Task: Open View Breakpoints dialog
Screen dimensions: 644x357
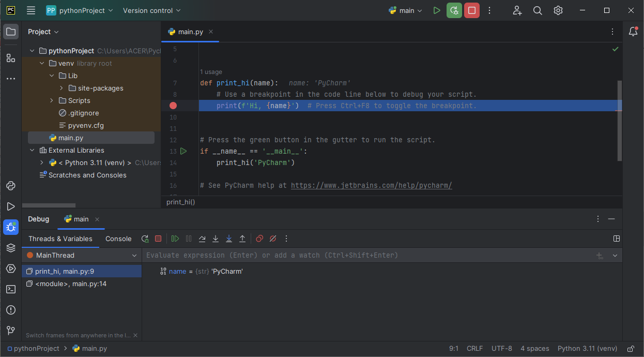Action: tap(259, 239)
